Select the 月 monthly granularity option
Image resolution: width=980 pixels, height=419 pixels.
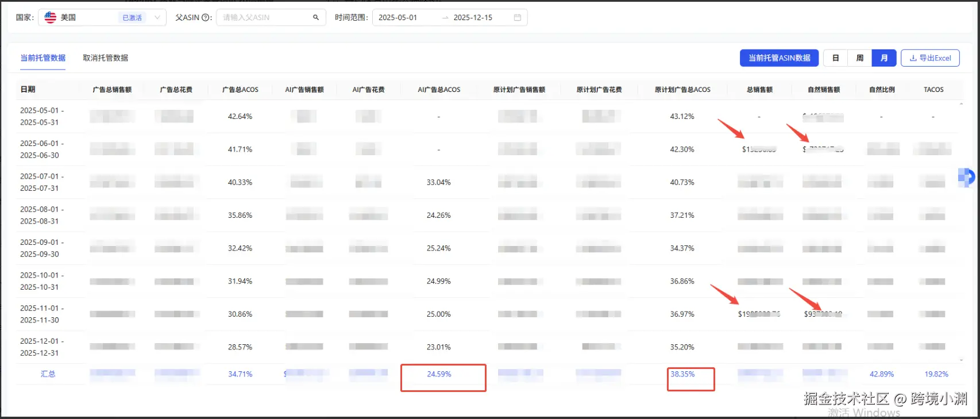(884, 57)
